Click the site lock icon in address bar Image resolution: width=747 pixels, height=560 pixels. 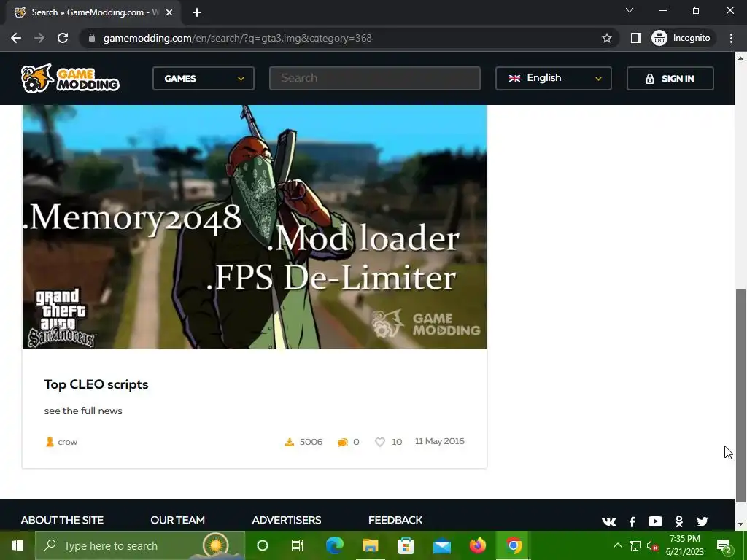click(x=92, y=38)
